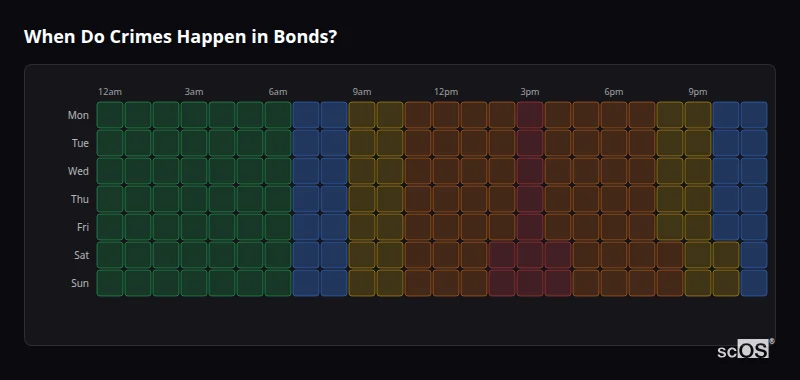
Task: Select the Monday 6pm orange heatmap cell
Action: tap(614, 115)
